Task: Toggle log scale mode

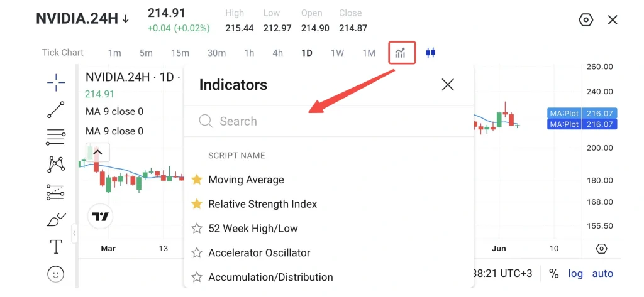Action: (x=575, y=274)
